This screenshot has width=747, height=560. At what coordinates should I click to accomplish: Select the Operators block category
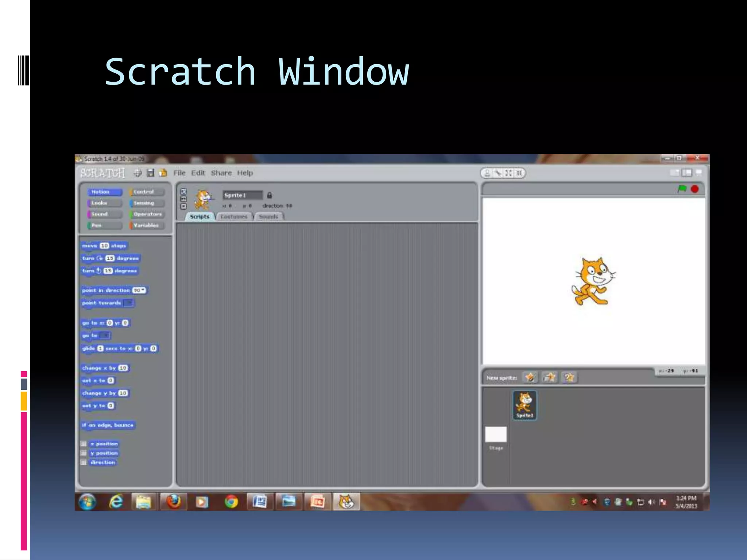point(147,214)
